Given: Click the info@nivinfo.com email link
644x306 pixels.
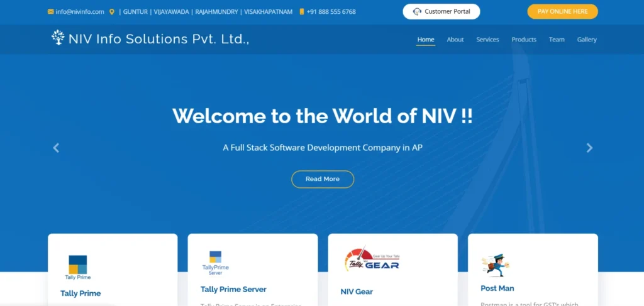Looking at the screenshot, I should [80, 11].
